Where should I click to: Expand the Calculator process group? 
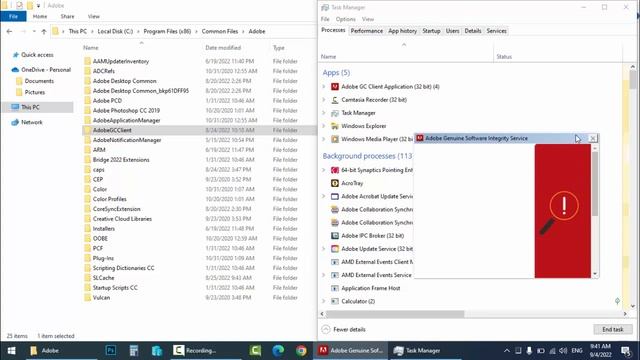click(x=324, y=301)
